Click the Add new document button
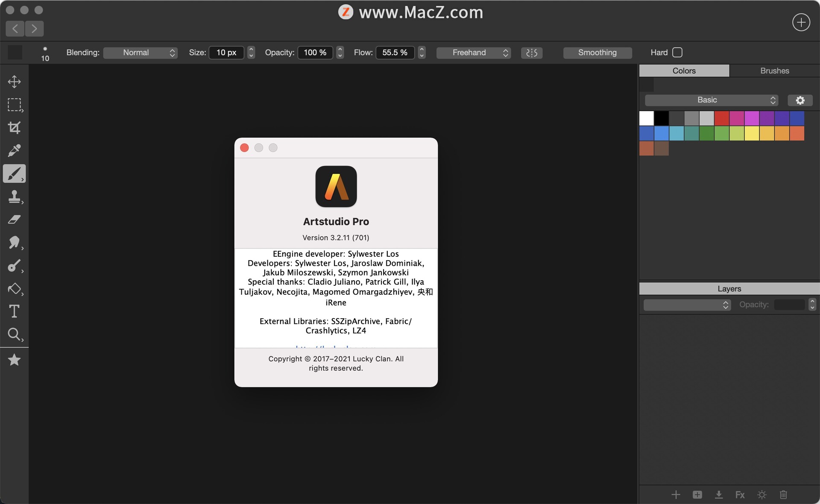The image size is (820, 504). [801, 22]
